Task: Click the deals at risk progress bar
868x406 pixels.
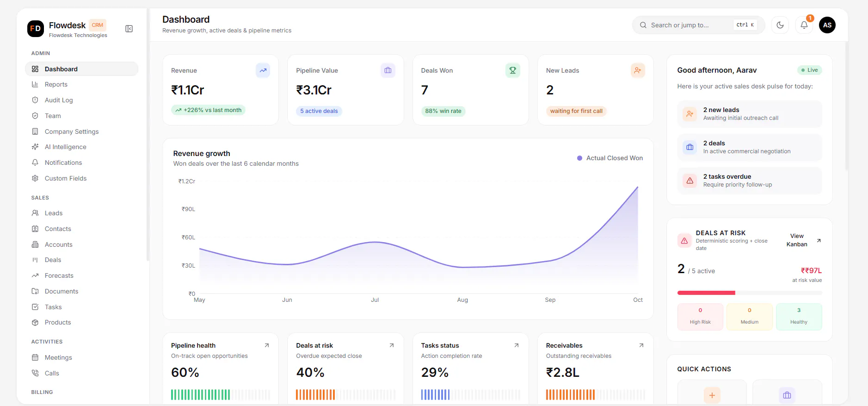Action: (x=750, y=293)
